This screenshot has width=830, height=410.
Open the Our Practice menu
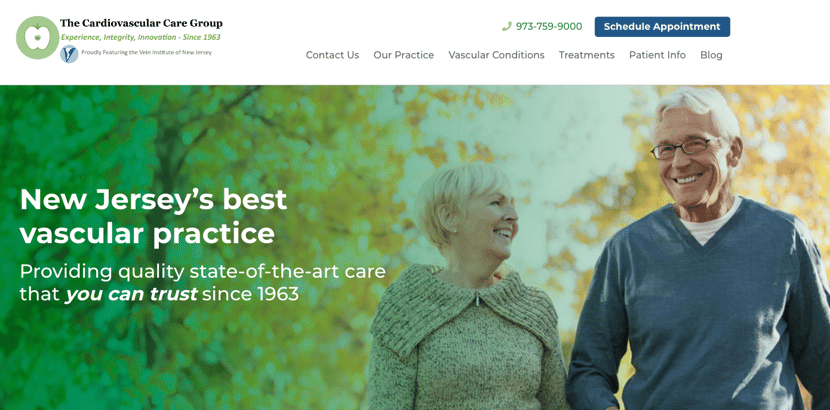(x=403, y=55)
